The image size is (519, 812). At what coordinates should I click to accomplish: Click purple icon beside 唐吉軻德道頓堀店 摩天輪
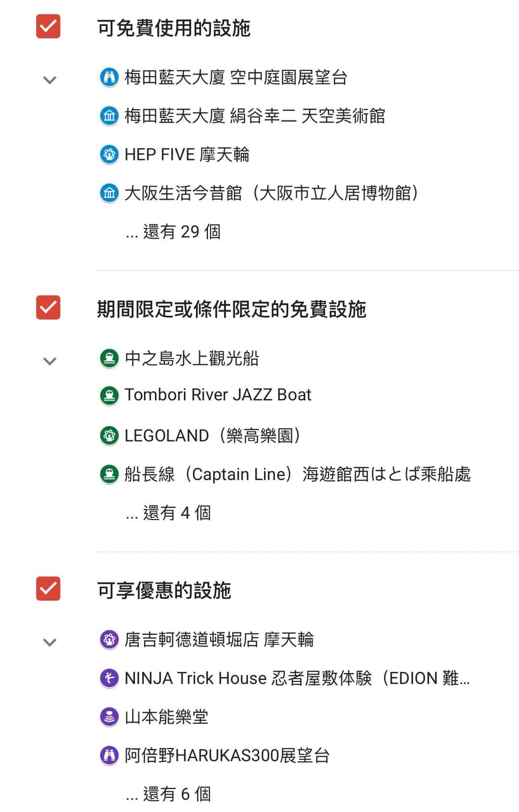(x=110, y=639)
